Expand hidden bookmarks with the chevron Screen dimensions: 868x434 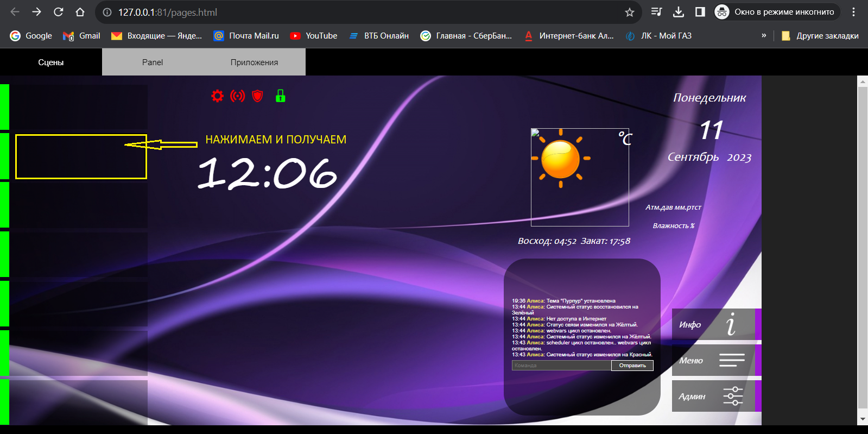764,35
